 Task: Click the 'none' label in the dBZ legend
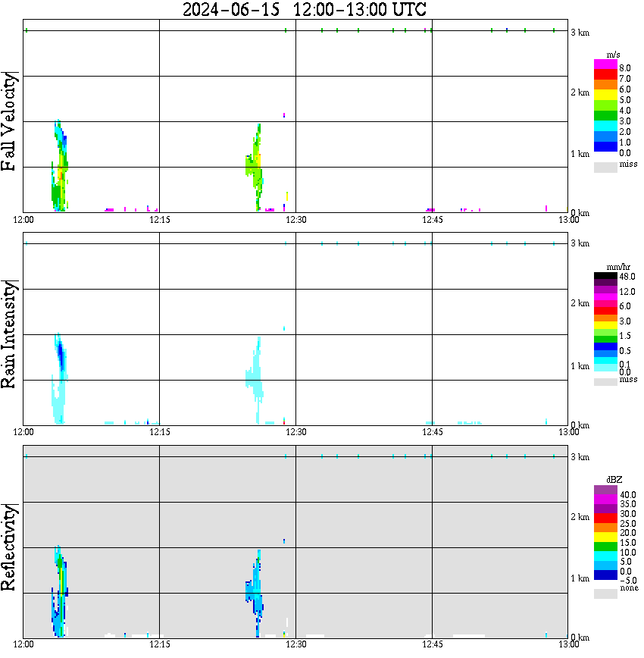629,588
